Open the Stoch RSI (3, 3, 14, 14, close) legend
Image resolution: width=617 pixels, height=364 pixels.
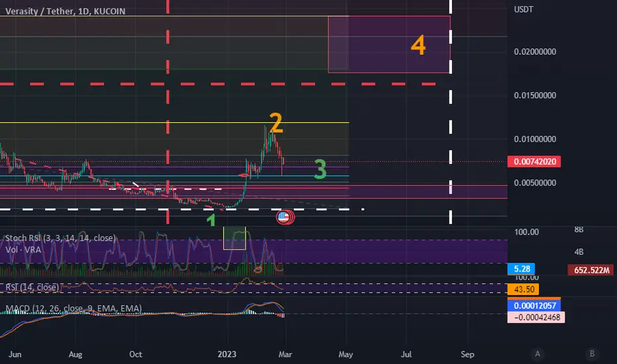61,238
